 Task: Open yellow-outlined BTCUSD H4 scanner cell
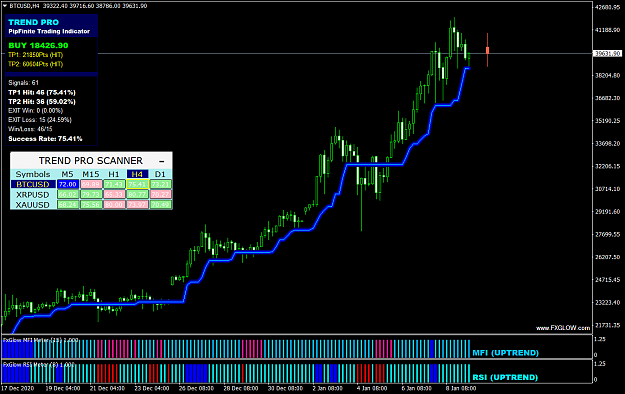137,184
